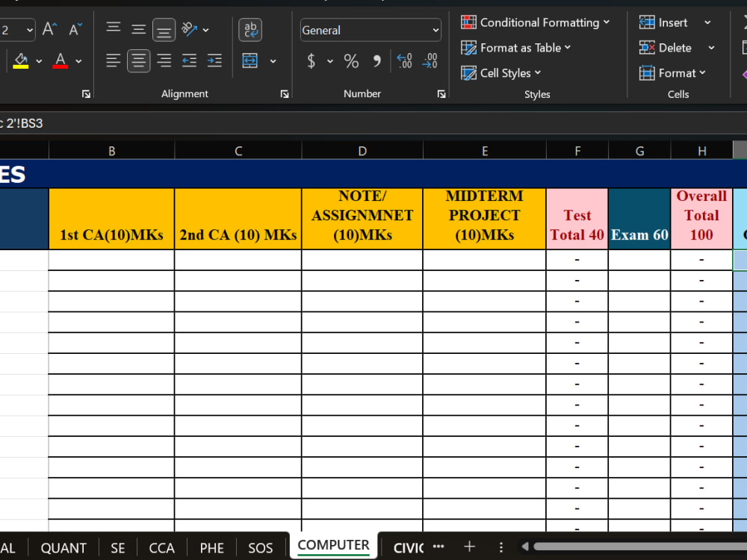Expand Insert options arrow
Viewport: 747px width, 560px height.
point(708,22)
